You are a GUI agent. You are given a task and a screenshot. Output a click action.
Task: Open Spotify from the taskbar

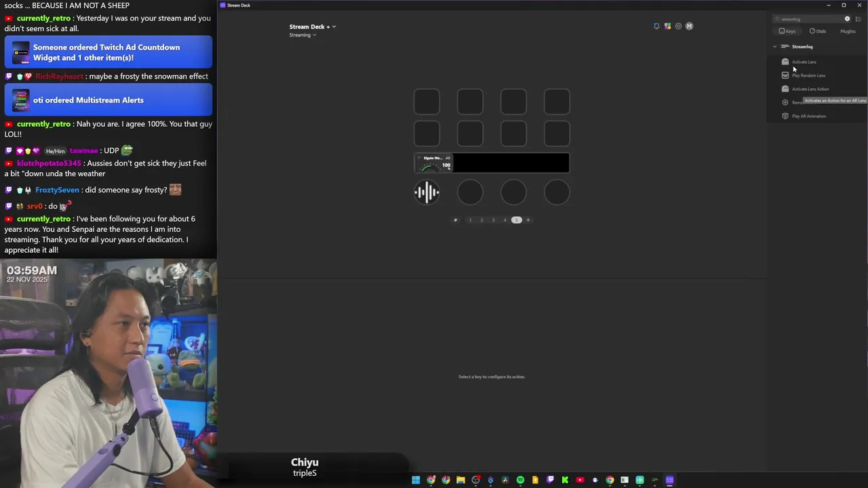pyautogui.click(x=520, y=480)
